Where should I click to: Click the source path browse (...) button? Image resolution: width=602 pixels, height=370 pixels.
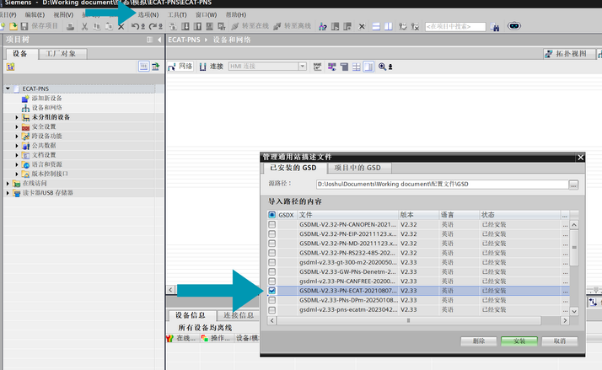click(574, 185)
